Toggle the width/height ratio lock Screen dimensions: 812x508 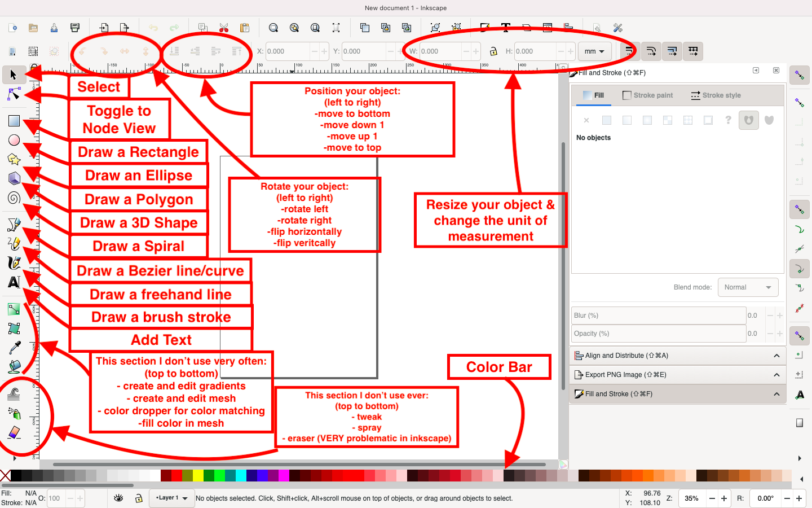[x=493, y=51]
